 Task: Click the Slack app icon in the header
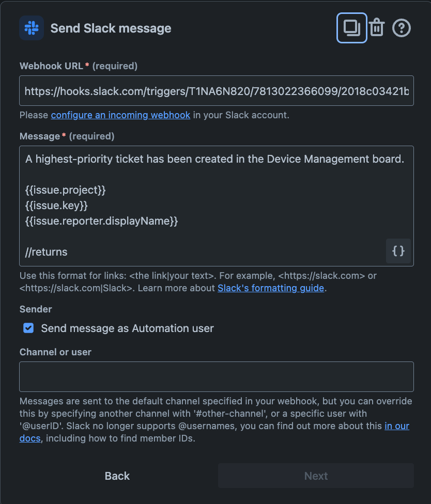[x=31, y=28]
